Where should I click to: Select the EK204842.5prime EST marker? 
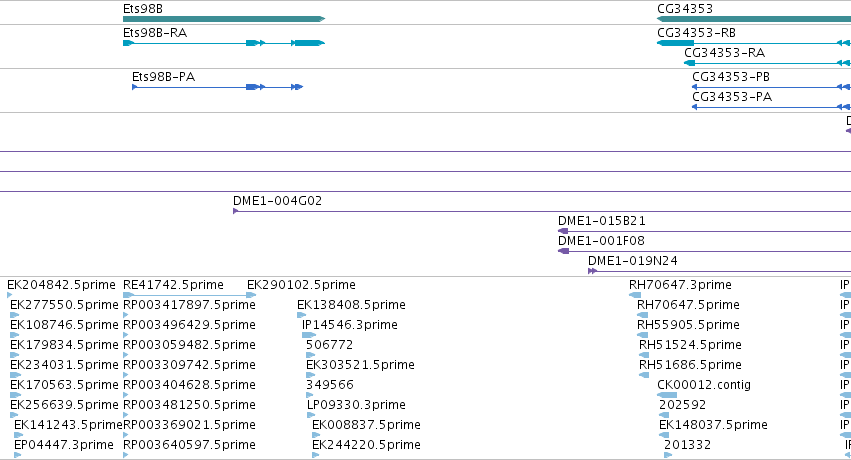click(9, 295)
